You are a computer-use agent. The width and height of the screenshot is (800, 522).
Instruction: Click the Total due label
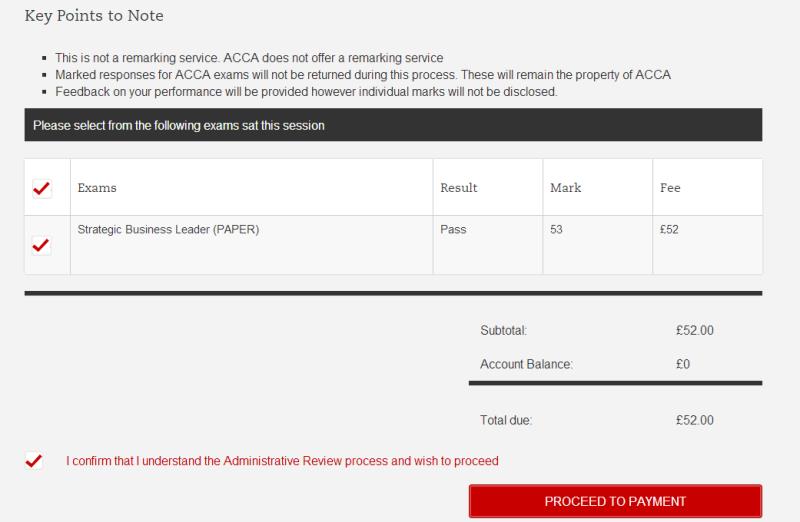(506, 420)
